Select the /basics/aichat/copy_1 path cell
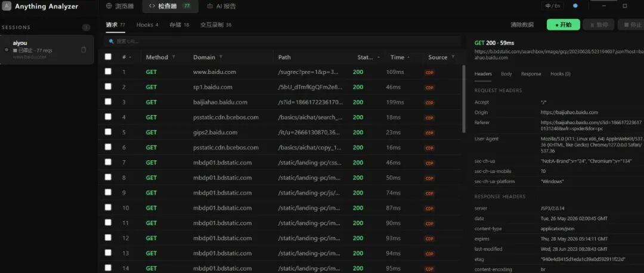This screenshot has height=273, width=644. click(x=309, y=147)
